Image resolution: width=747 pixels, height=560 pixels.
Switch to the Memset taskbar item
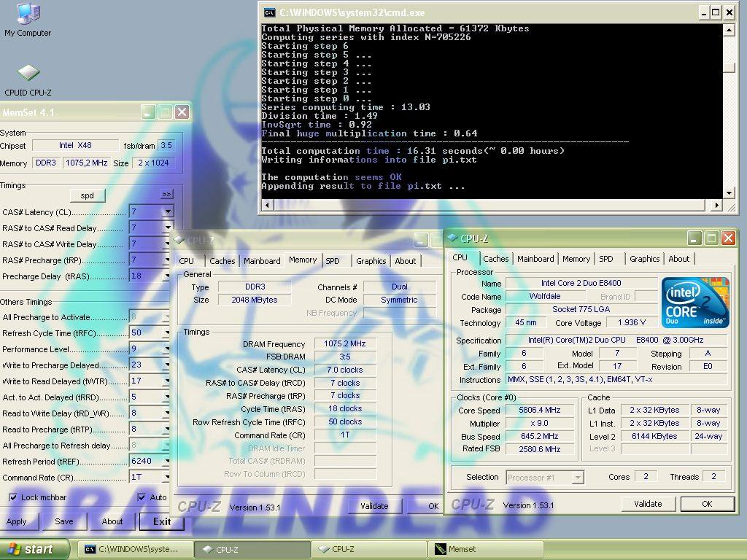pyautogui.click(x=486, y=549)
